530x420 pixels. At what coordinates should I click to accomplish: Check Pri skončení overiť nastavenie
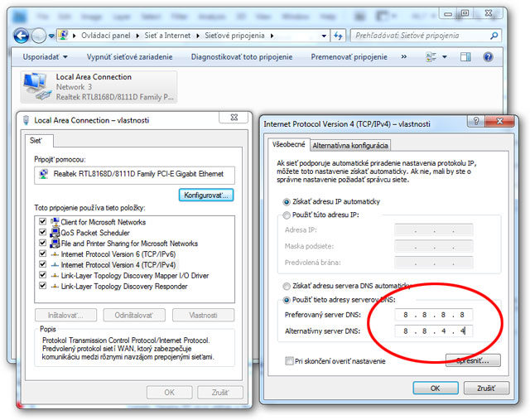click(x=289, y=361)
